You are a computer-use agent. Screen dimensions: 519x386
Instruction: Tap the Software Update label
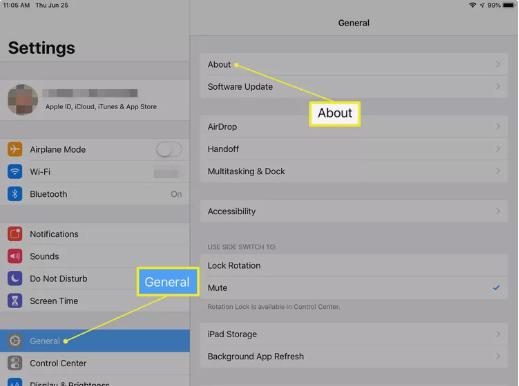[240, 87]
